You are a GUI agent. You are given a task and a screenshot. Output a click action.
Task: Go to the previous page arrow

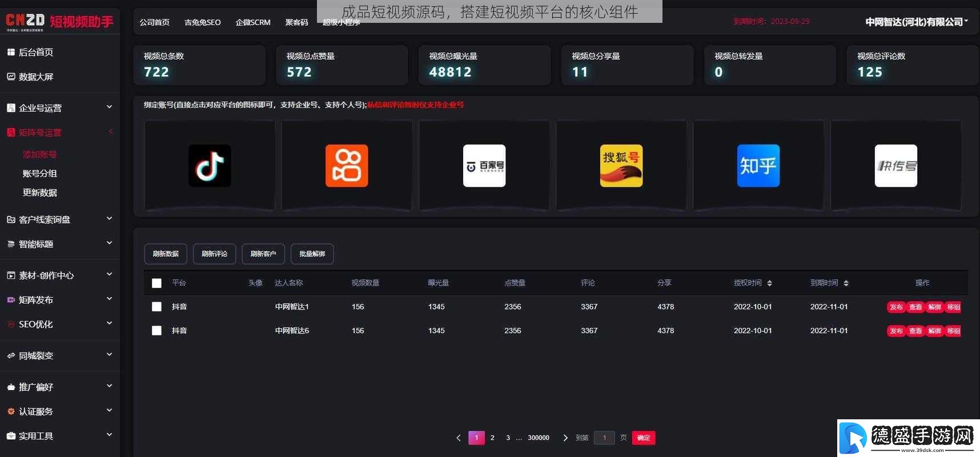coord(459,438)
